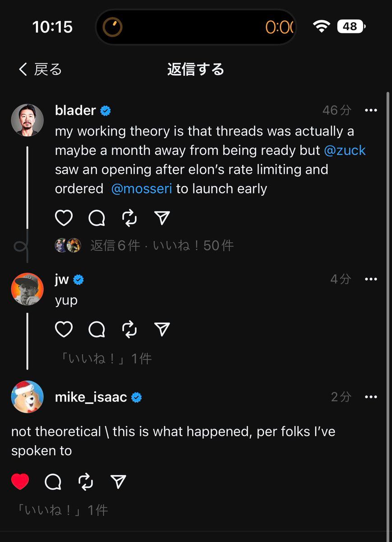This screenshot has width=392, height=542.
Task: Share blader's post with paper plane icon
Action: (x=162, y=218)
